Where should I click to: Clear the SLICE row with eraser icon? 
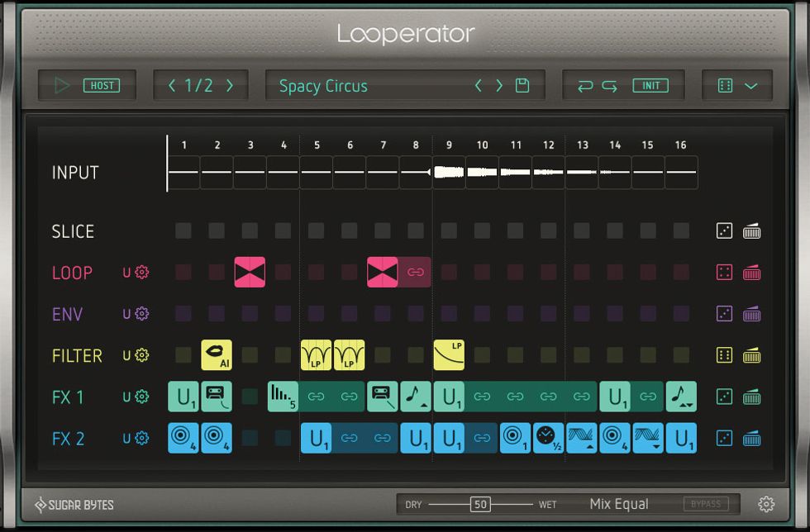(751, 230)
